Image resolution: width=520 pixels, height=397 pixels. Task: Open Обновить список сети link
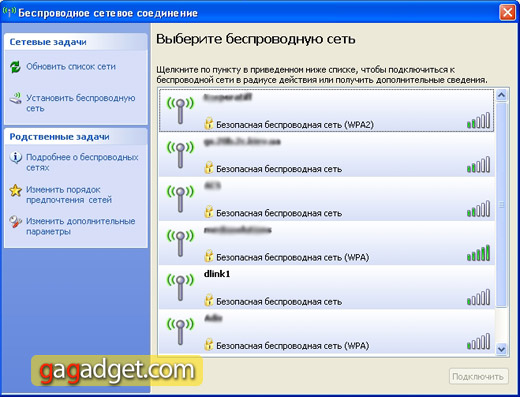click(71, 67)
